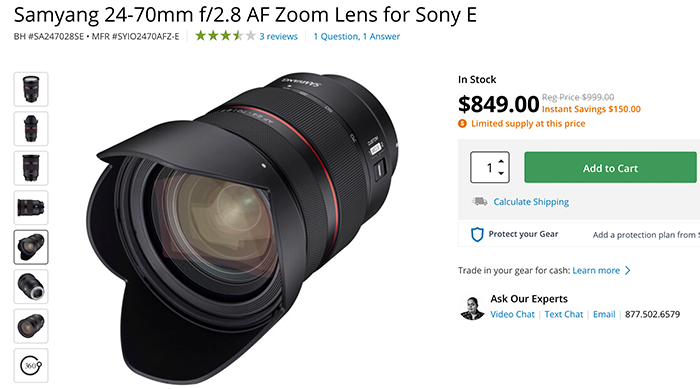This screenshot has width=700, height=389.
Task: Open the 1 Question, 1 Answer link
Action: 357,36
